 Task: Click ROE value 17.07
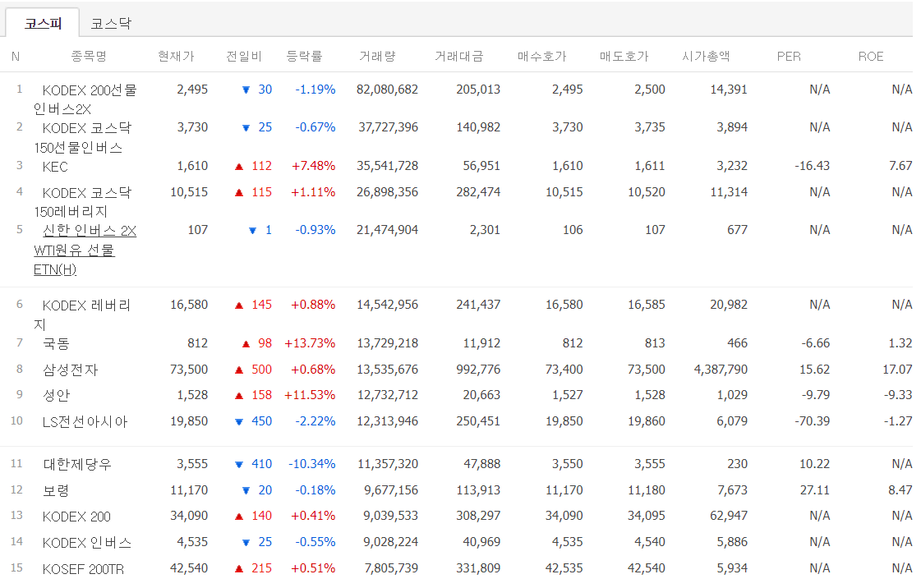coord(897,370)
